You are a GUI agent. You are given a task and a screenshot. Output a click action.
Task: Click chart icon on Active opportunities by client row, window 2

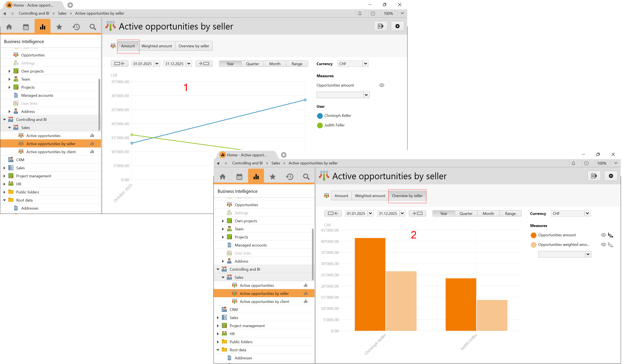306,301
